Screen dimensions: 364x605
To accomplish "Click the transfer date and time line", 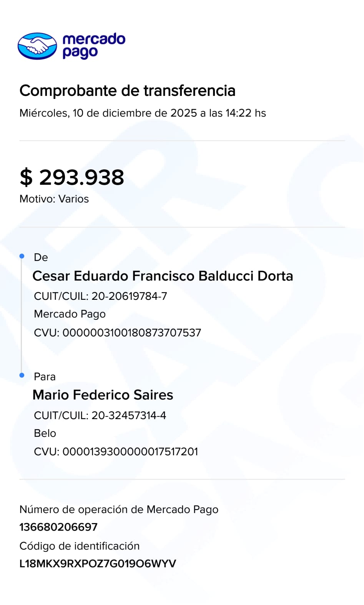I will tap(143, 113).
